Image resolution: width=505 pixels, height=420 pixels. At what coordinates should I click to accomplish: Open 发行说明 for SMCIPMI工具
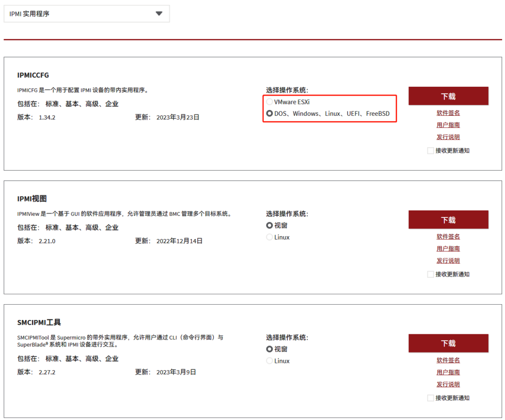[448, 384]
